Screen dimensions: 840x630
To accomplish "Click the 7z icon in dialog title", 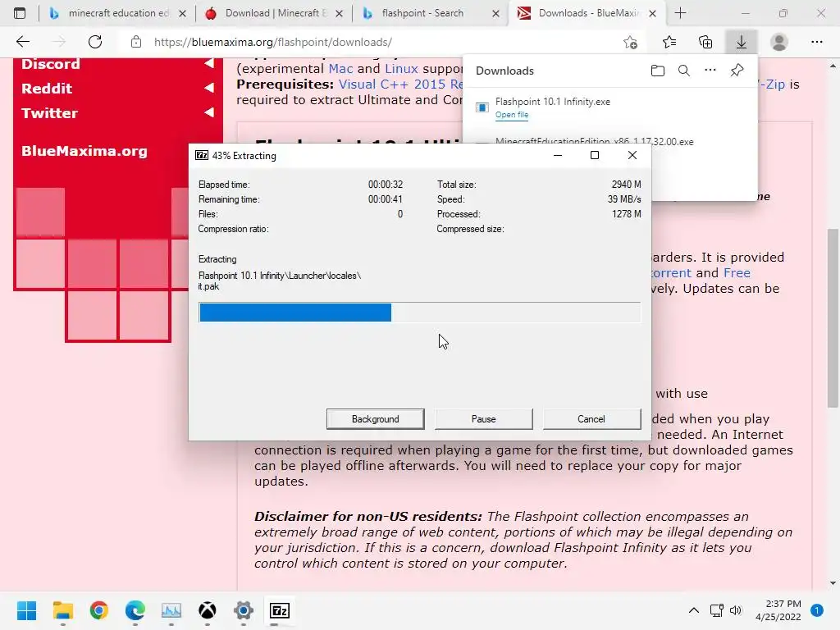I will (x=202, y=155).
